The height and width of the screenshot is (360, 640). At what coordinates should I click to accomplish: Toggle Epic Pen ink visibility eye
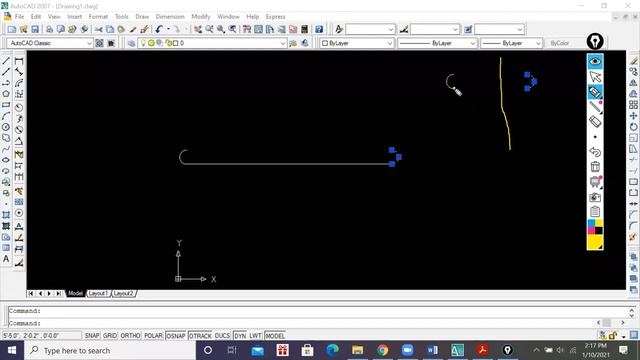pos(595,61)
